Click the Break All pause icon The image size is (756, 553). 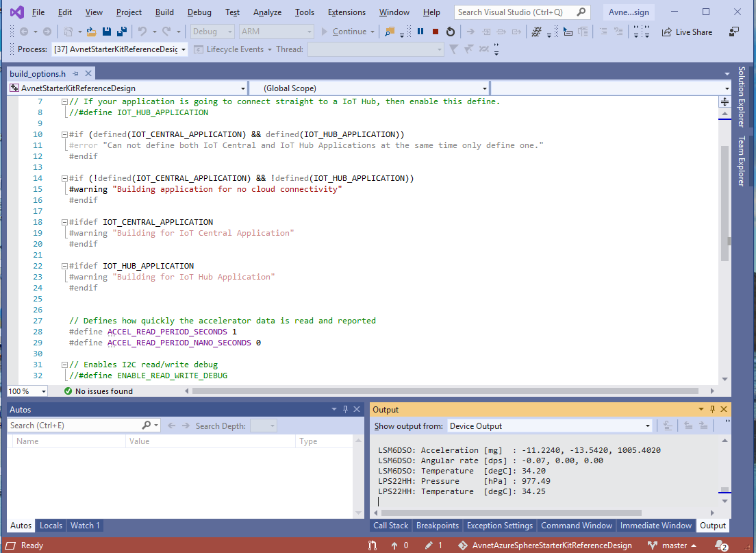coord(420,32)
